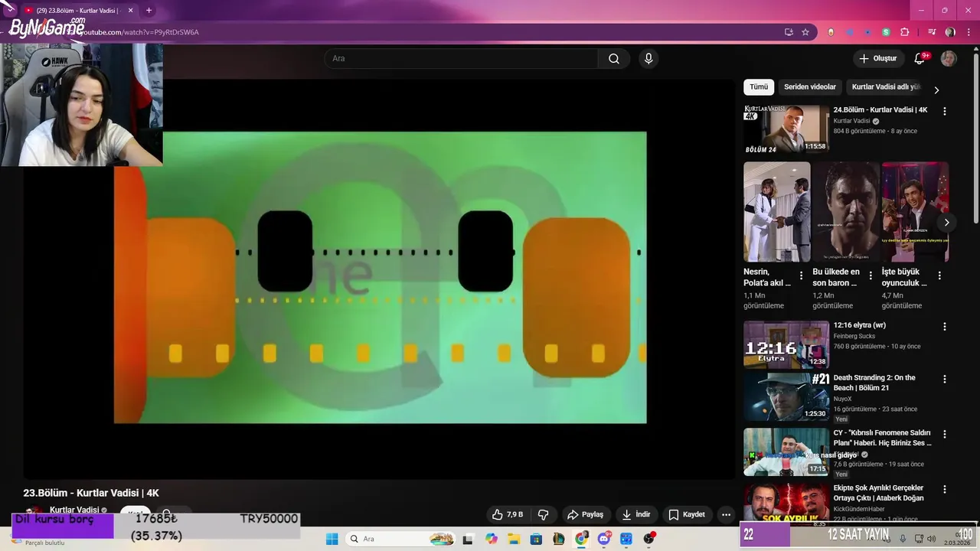Click the green S extension icon

point(886,32)
